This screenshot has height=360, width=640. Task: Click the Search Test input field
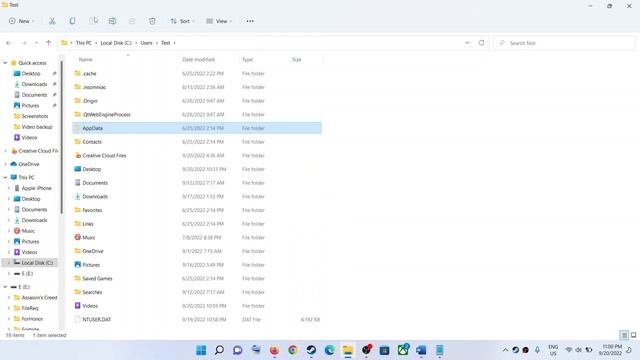tap(564, 43)
